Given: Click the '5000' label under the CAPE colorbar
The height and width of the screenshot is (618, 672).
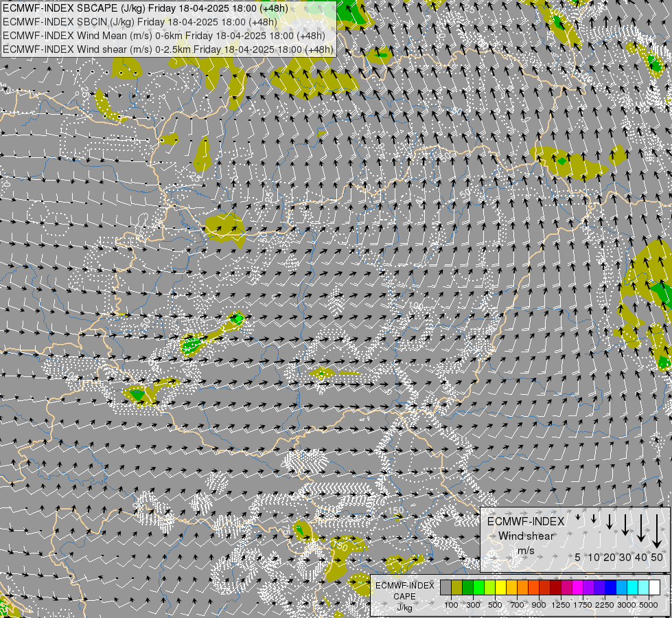Looking at the screenshot, I should coord(649,605).
